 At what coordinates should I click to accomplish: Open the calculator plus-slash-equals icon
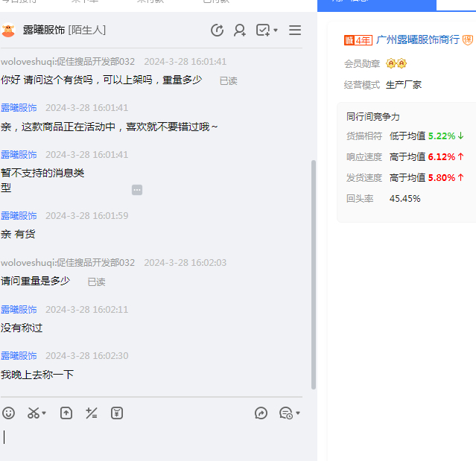click(92, 413)
